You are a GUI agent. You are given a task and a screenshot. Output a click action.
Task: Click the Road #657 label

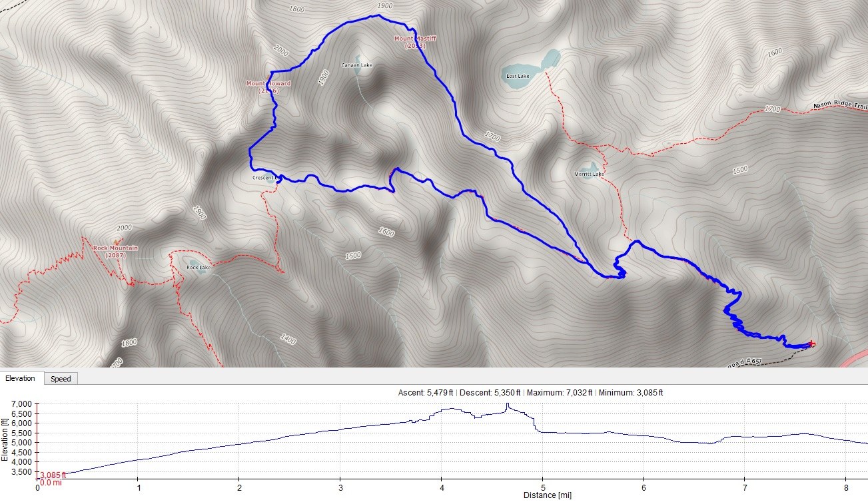click(745, 361)
